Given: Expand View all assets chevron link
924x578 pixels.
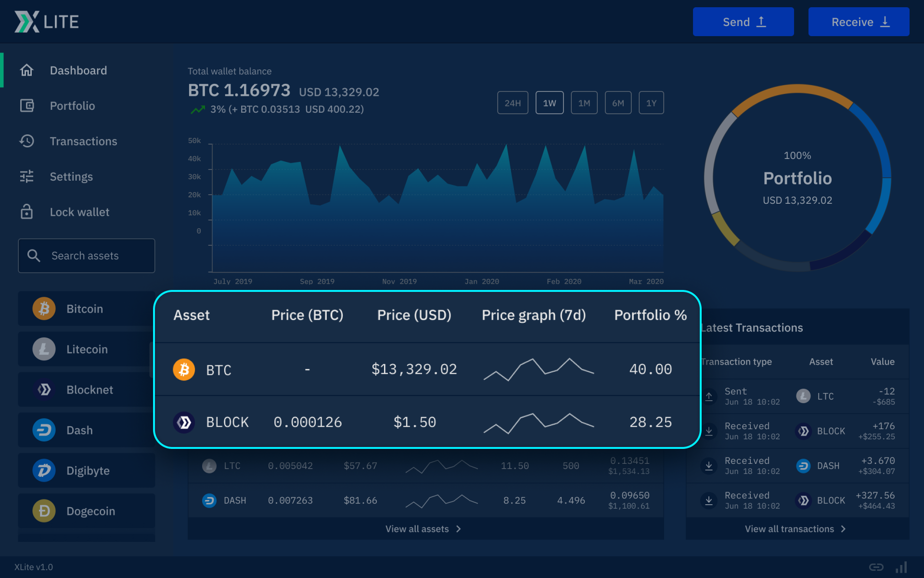Looking at the screenshot, I should [423, 529].
